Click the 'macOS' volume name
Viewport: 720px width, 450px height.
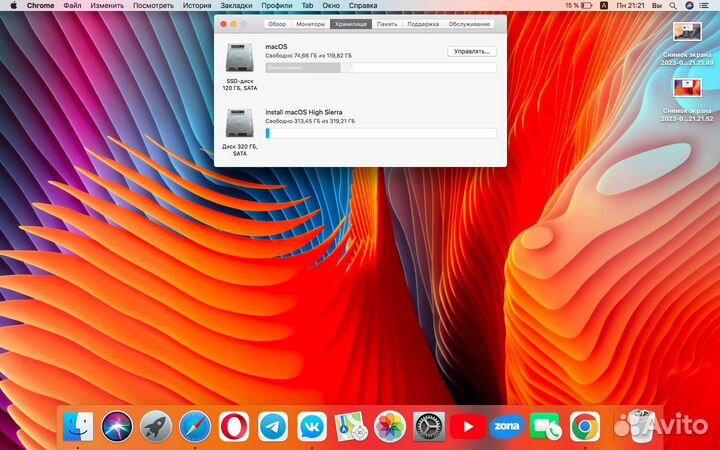(276, 47)
